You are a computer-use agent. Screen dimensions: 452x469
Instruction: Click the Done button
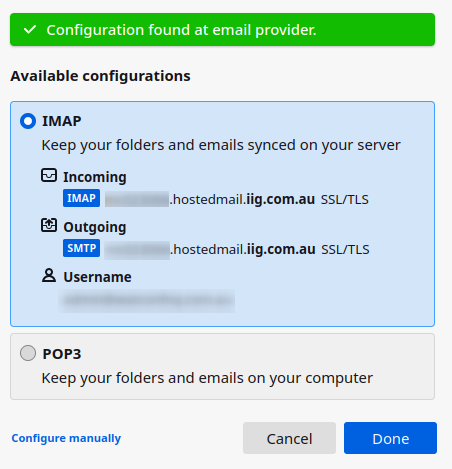pyautogui.click(x=390, y=438)
